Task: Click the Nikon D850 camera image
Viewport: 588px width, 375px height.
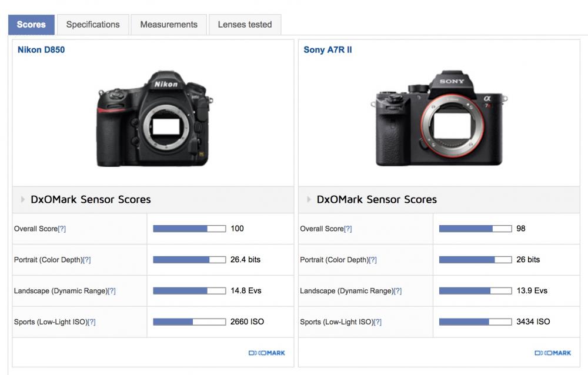Action: click(155, 119)
